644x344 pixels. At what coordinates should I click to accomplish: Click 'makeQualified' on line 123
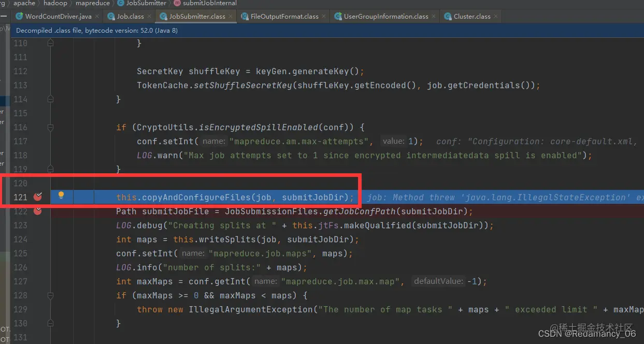[383, 225]
